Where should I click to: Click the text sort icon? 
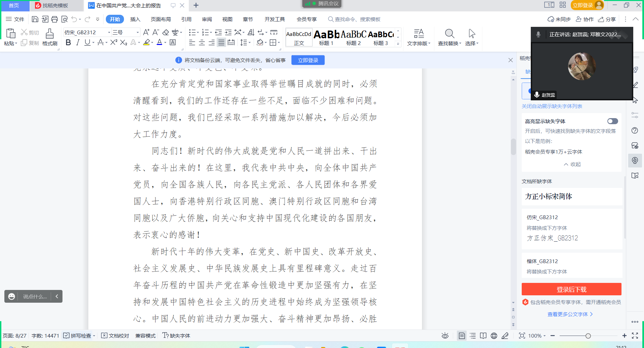point(251,32)
